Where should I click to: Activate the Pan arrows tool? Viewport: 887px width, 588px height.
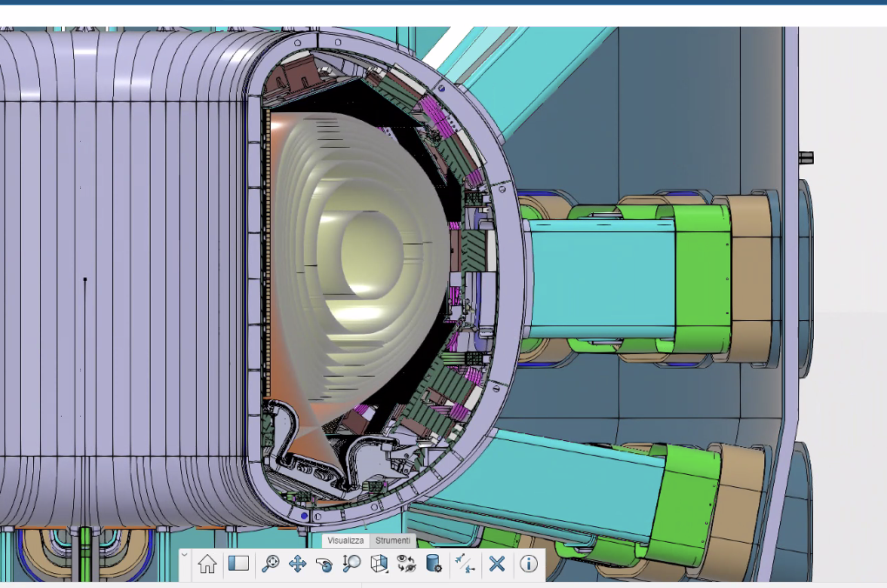tap(297, 564)
